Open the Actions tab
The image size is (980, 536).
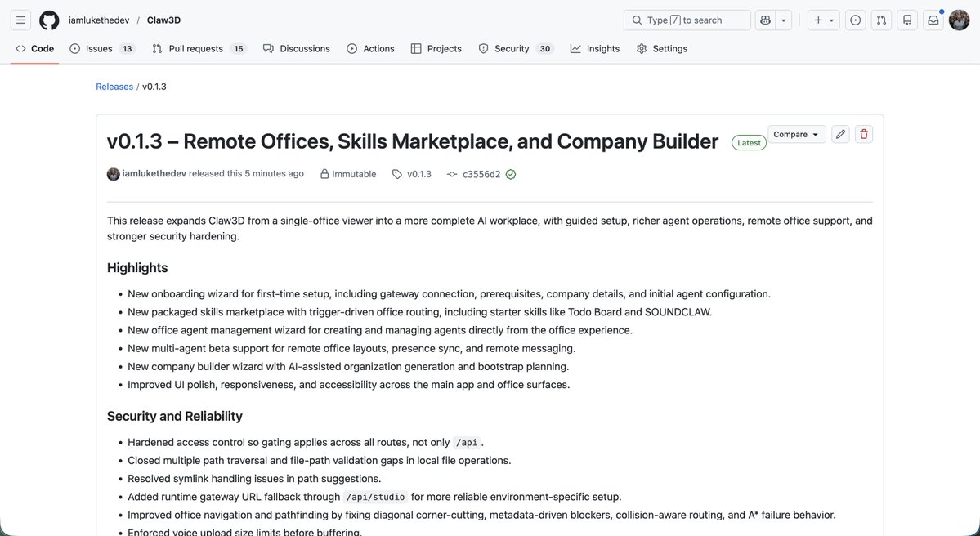click(370, 49)
